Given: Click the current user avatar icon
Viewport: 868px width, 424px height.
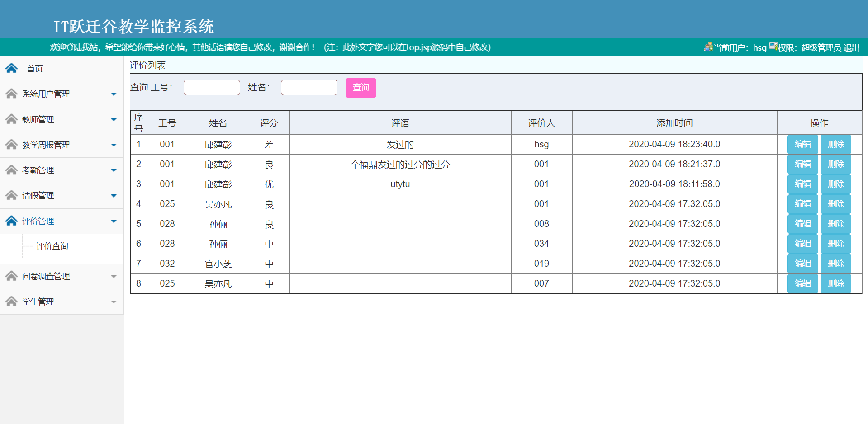Looking at the screenshot, I should [708, 47].
